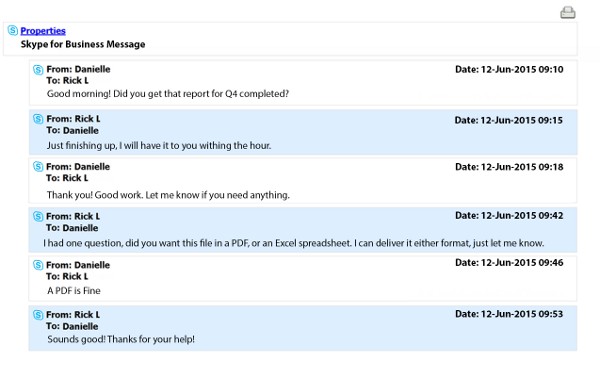Click Skype icon of the 09:46 message
The height and width of the screenshot is (378, 600).
(x=38, y=265)
